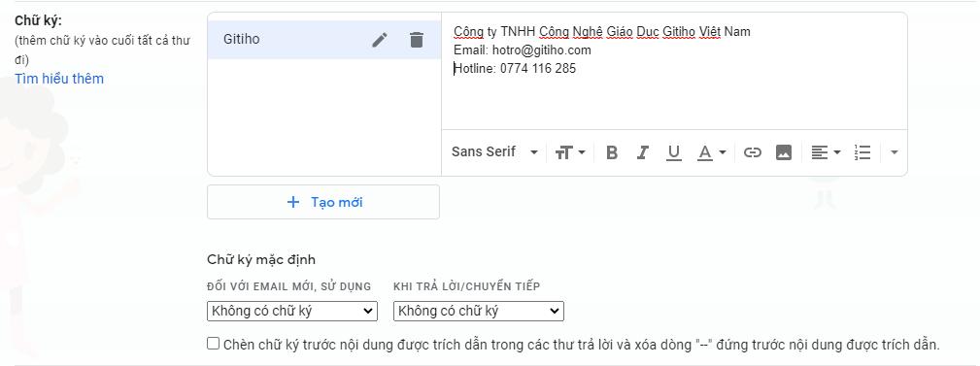The image size is (980, 366).
Task: Open the new-email default signature dropdown
Action: [292, 311]
